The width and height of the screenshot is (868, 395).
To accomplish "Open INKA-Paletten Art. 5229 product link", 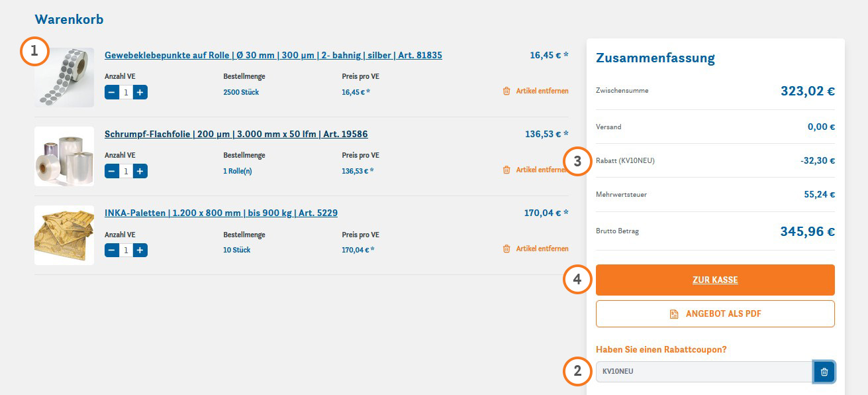I will tap(221, 213).
